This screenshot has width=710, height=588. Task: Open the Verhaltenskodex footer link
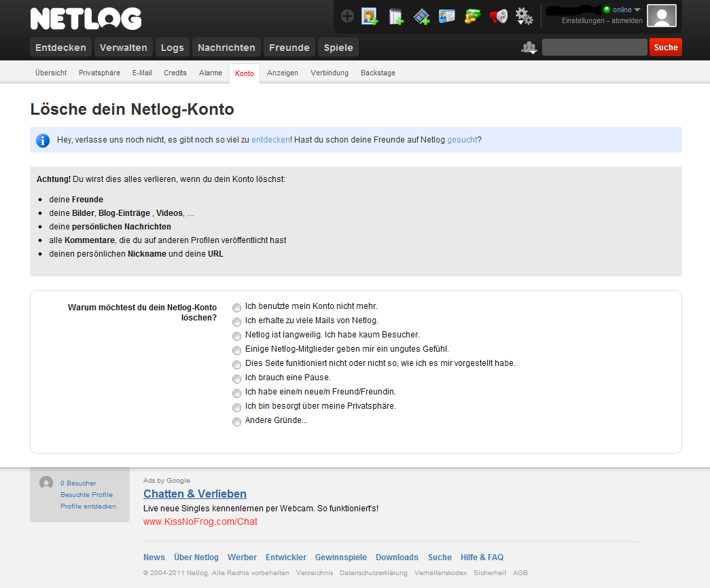click(440, 572)
